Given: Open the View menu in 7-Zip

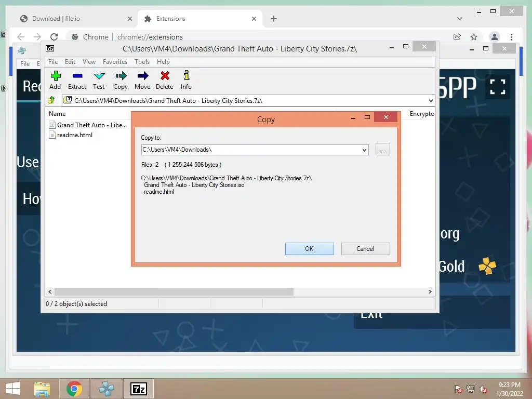Looking at the screenshot, I should [89, 62].
